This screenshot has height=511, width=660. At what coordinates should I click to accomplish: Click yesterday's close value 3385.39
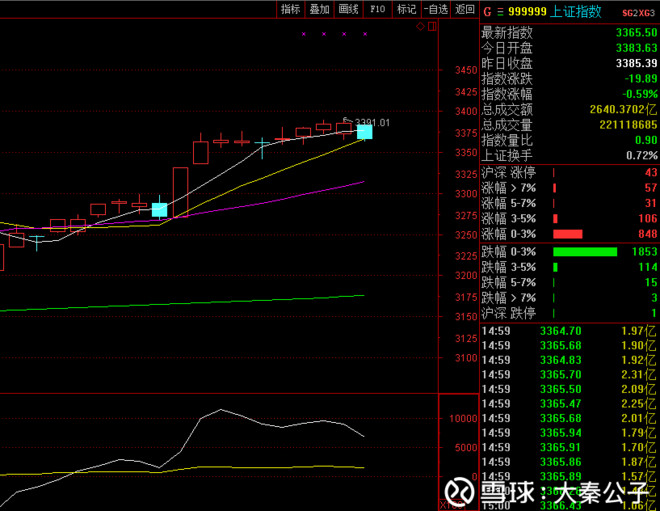[636, 63]
